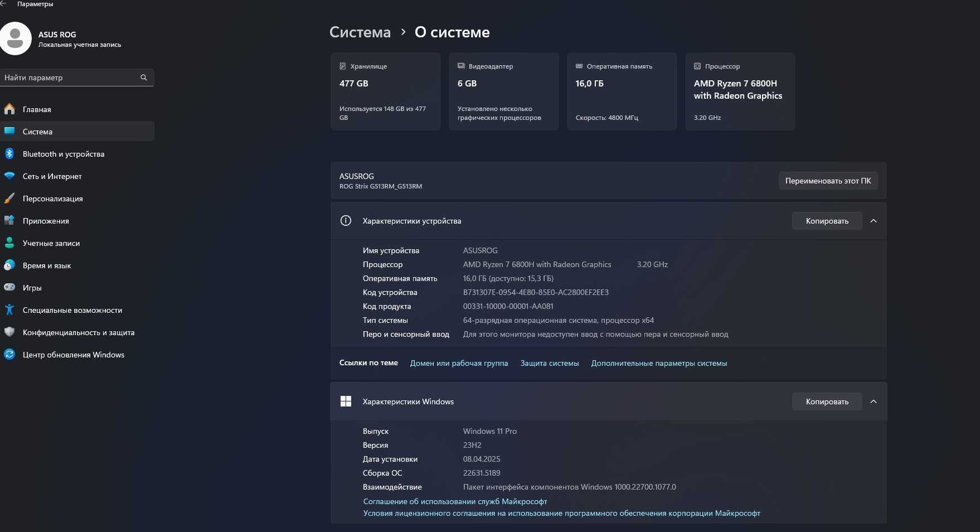Open Учетные записи settings

pos(77,243)
